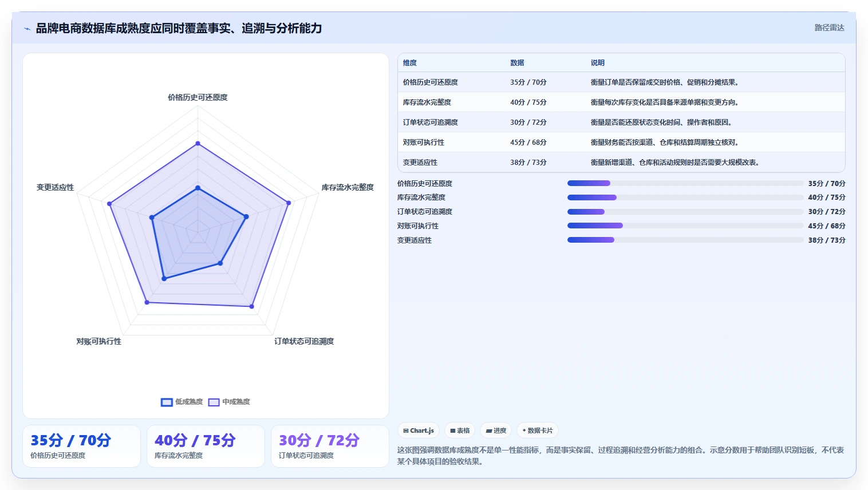Open the 35分 / 70分 价格历史可还原度 card
This screenshot has height=490, width=868.
pos(81,446)
